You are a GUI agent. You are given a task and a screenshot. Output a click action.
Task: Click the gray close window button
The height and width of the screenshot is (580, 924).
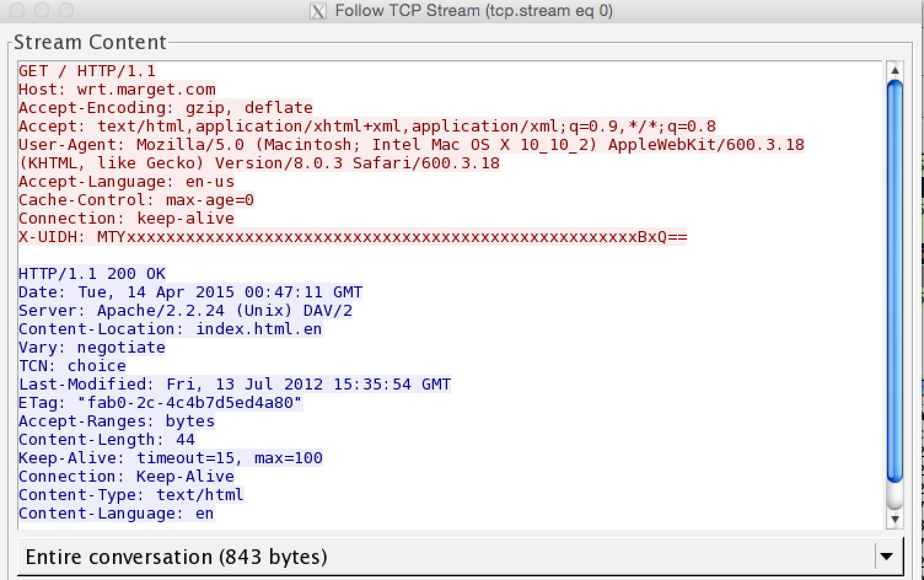pos(18,10)
